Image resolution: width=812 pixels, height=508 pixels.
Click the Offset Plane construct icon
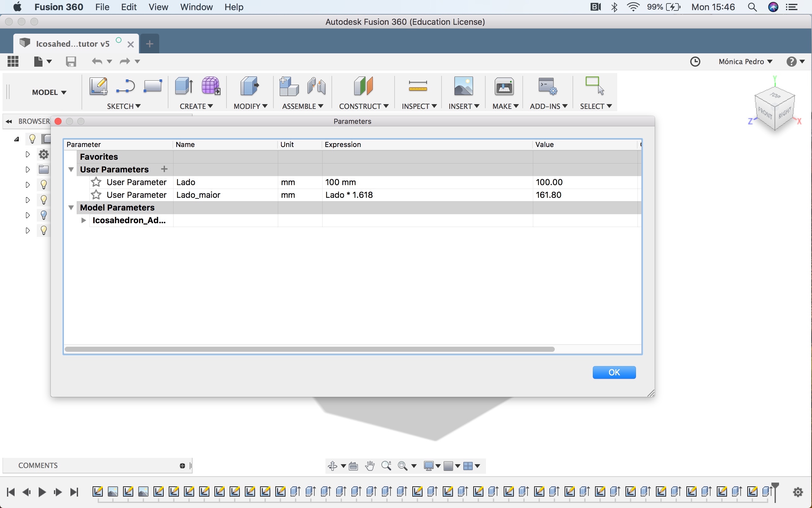[363, 86]
